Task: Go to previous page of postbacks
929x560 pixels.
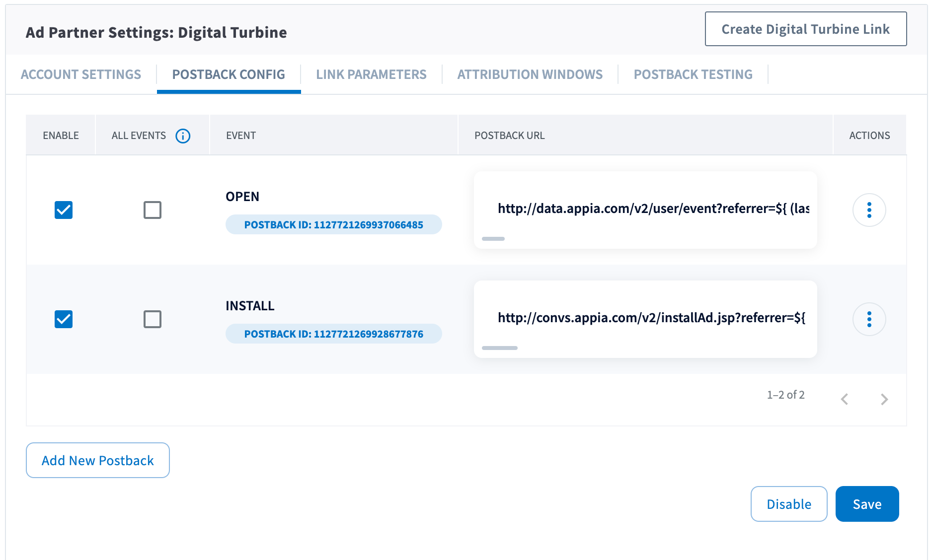Action: click(x=844, y=399)
